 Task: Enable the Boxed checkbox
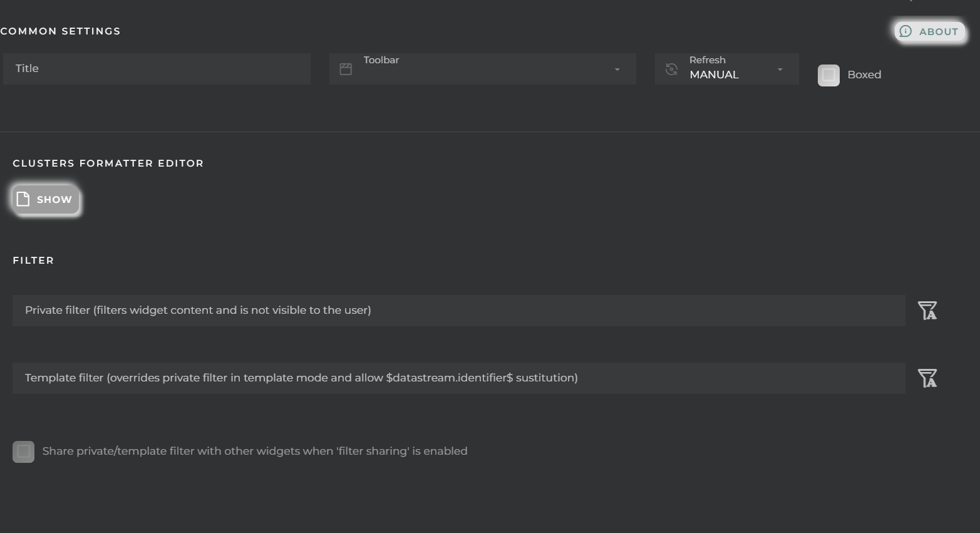[x=828, y=75]
